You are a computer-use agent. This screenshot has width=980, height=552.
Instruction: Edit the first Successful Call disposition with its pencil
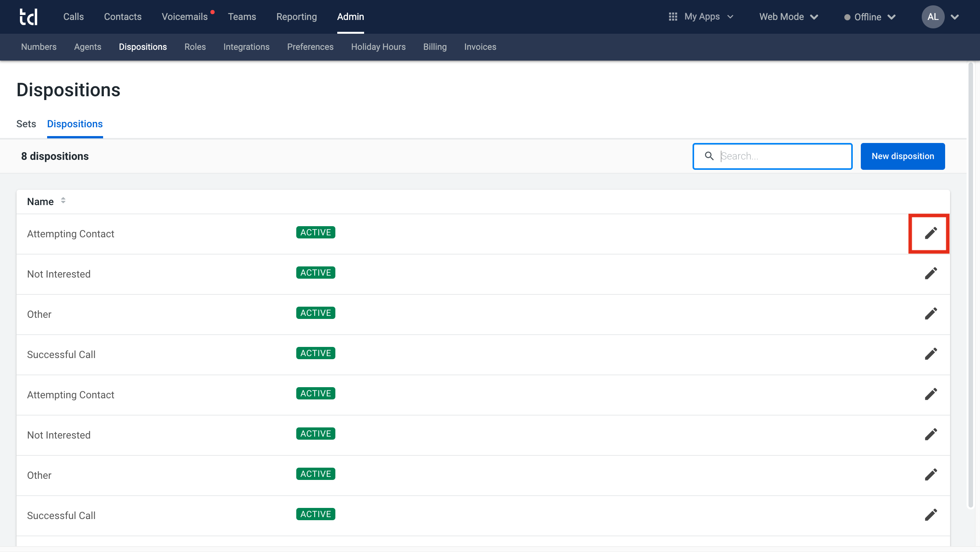tap(931, 354)
